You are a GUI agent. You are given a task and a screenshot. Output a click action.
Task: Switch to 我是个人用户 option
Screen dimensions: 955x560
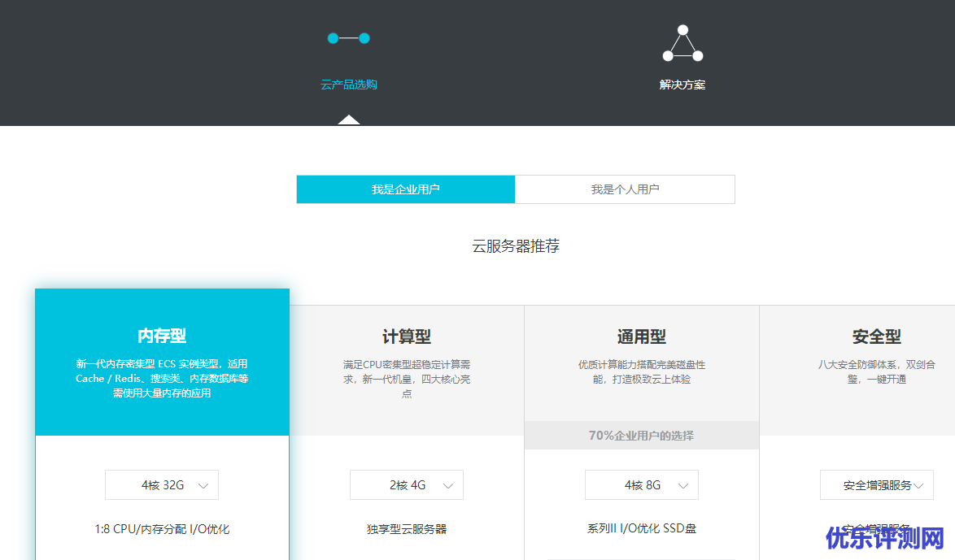[x=625, y=189]
